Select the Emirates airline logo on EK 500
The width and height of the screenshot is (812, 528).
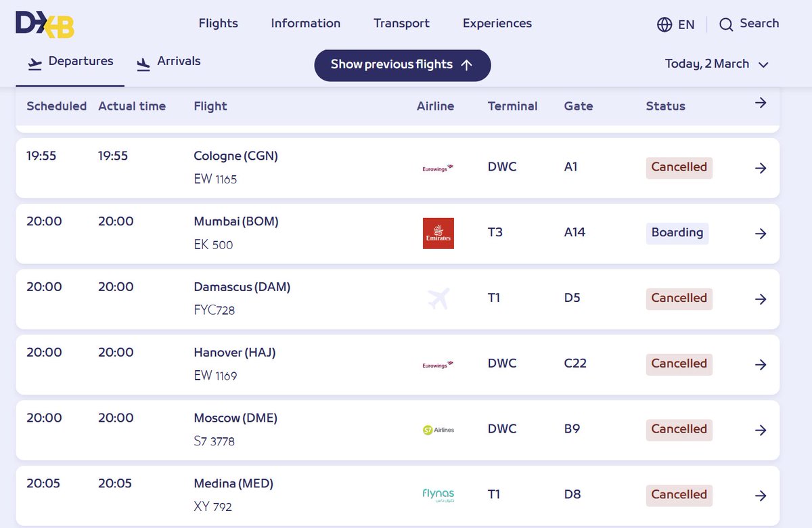438,232
